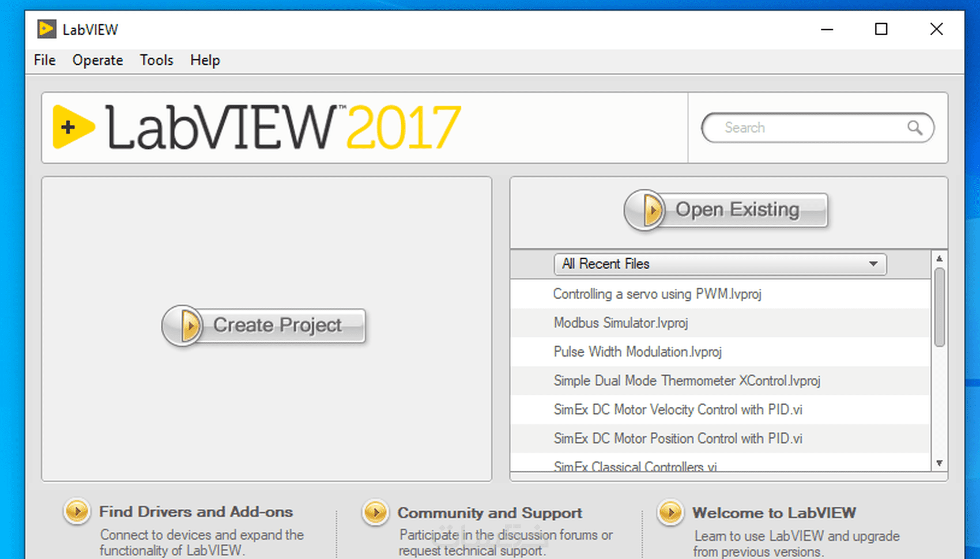
Task: Click the Create Project button
Action: [x=263, y=326]
